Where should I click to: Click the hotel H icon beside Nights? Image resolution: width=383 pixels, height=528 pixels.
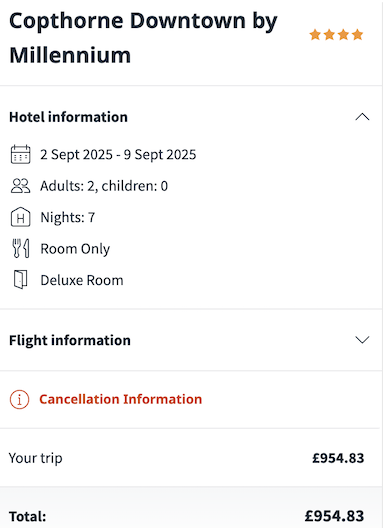[21, 217]
